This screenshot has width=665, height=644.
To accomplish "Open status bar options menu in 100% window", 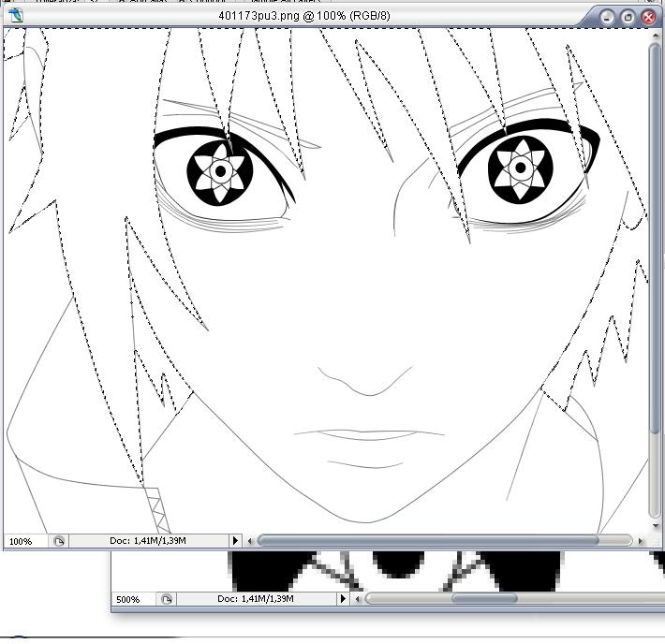I will pyautogui.click(x=236, y=541).
